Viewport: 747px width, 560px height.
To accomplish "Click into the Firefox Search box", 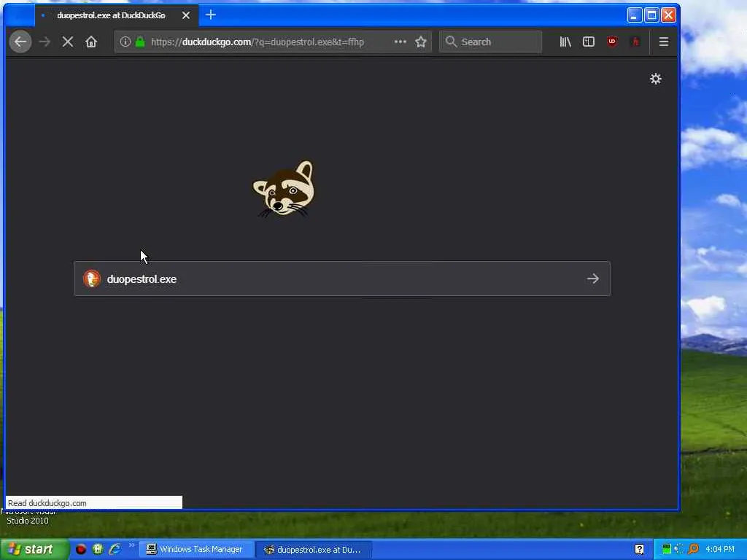I will tap(490, 42).
